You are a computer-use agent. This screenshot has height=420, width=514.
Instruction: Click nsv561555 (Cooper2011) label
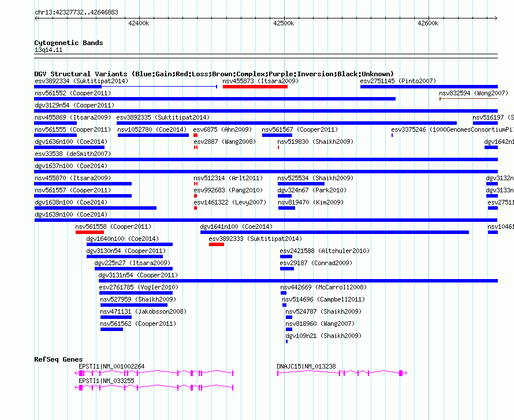click(73, 129)
